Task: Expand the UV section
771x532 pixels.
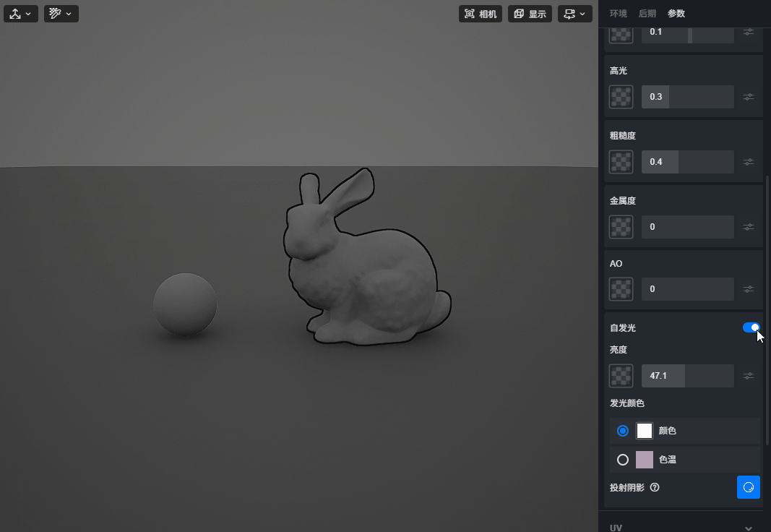Action: (749, 528)
